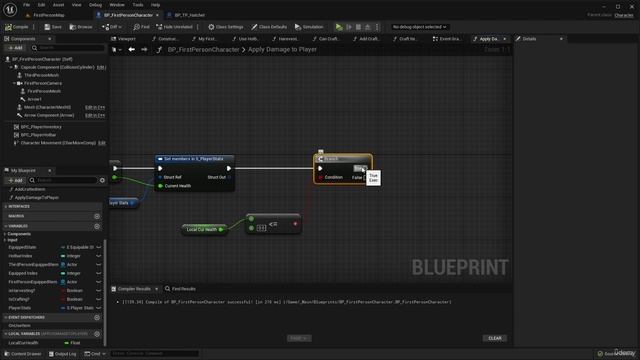640x360 pixels.
Task: Stop the play session
Action: (358, 27)
